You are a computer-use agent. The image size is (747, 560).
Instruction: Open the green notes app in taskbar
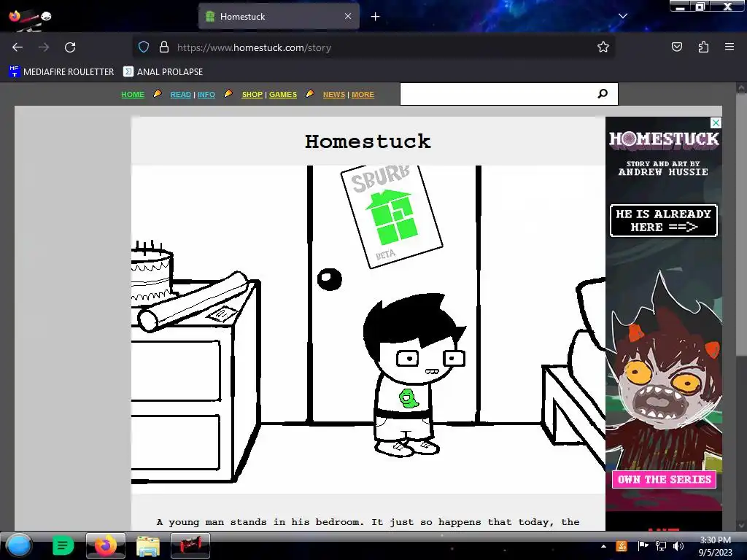coord(63,545)
